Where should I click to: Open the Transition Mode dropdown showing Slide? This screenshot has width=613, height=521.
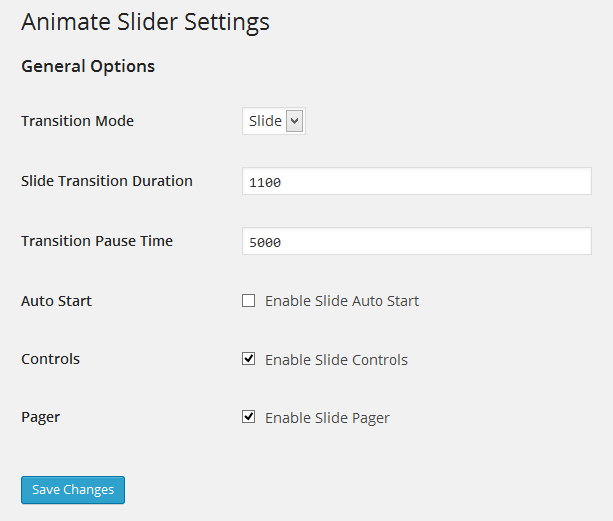pyautogui.click(x=273, y=121)
